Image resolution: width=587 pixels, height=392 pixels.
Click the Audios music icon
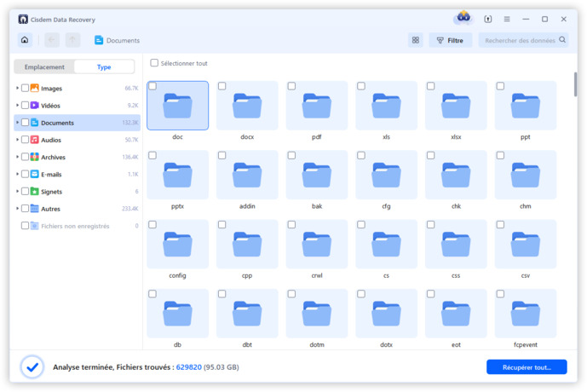tap(35, 140)
